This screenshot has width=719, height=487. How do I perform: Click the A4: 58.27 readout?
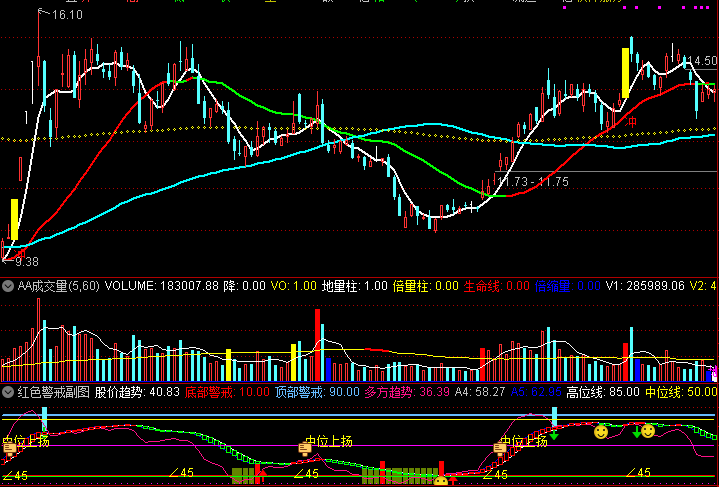coord(480,392)
